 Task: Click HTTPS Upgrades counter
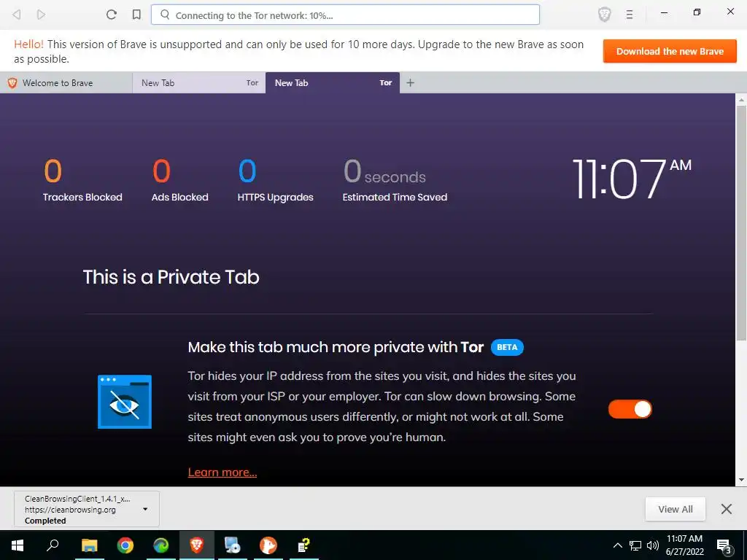point(275,181)
